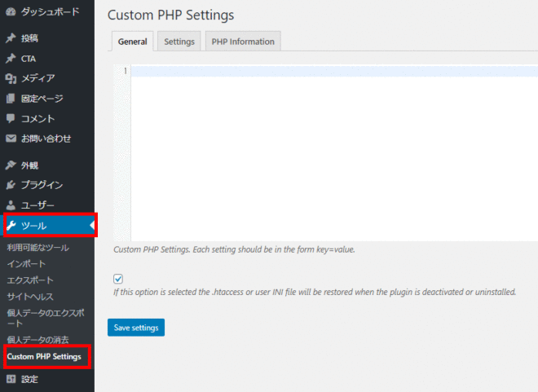Click line number 1 in the editor gutter
Image resolution: width=538 pixels, height=392 pixels.
click(126, 71)
